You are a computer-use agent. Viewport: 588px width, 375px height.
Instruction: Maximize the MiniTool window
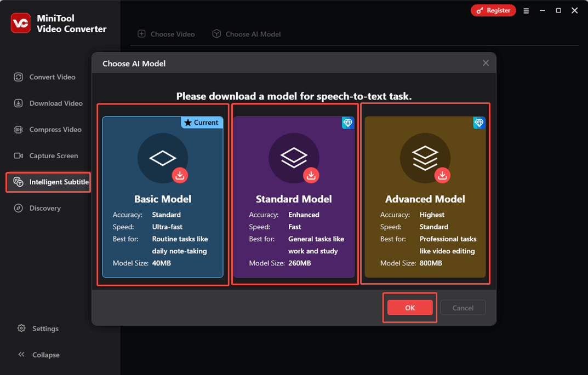558,10
